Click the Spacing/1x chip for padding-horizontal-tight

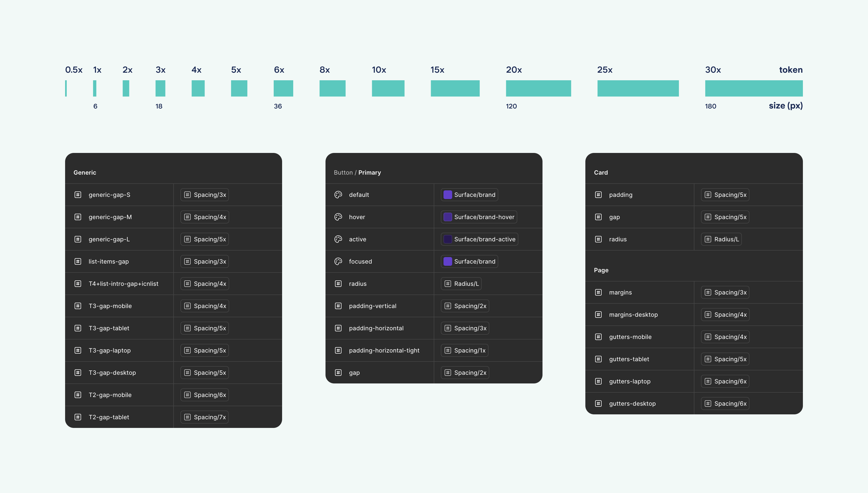point(465,350)
